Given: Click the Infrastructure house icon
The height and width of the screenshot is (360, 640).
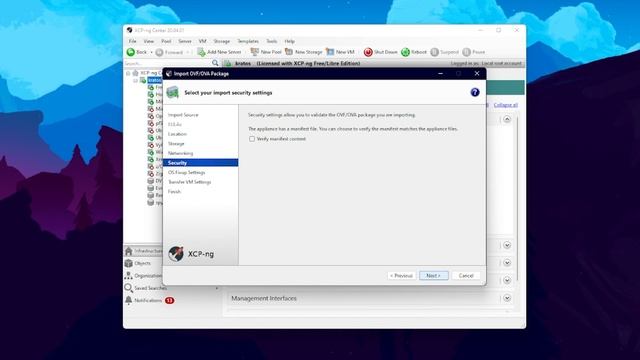Looking at the screenshot, I should click(x=129, y=251).
